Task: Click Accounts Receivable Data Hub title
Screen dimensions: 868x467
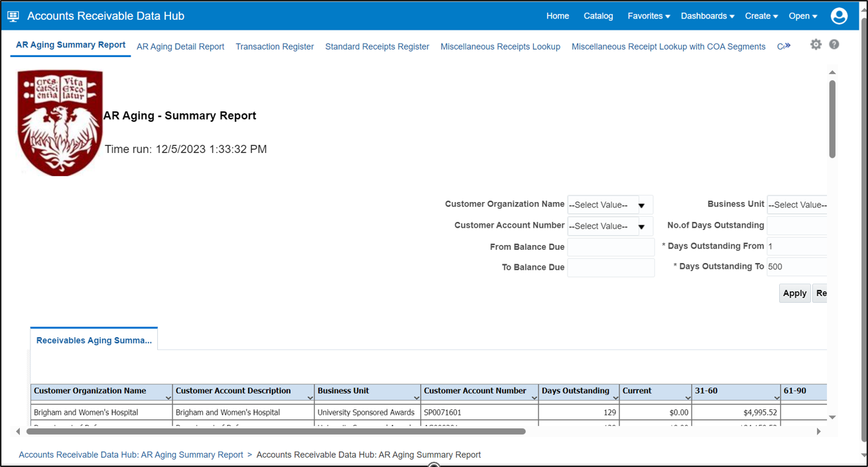Action: coord(106,16)
